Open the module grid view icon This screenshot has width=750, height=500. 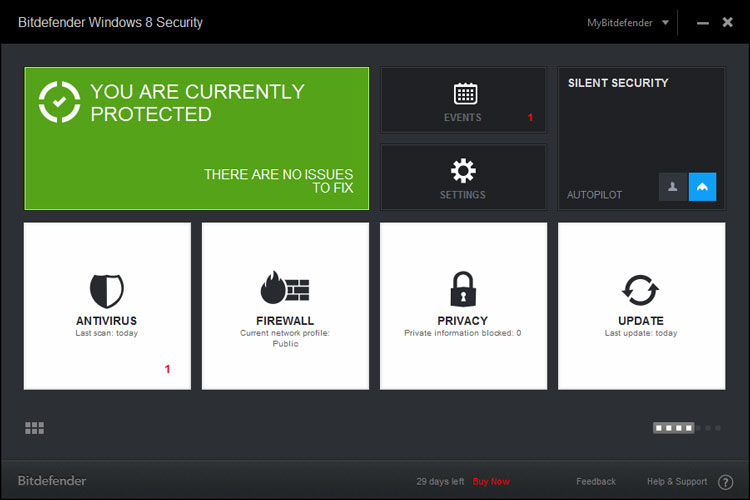pos(34,428)
